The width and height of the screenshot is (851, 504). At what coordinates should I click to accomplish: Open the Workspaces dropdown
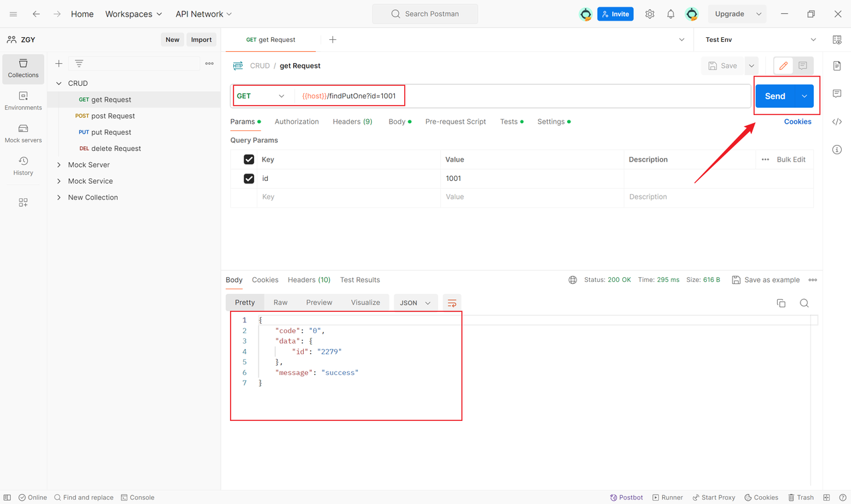coord(134,14)
